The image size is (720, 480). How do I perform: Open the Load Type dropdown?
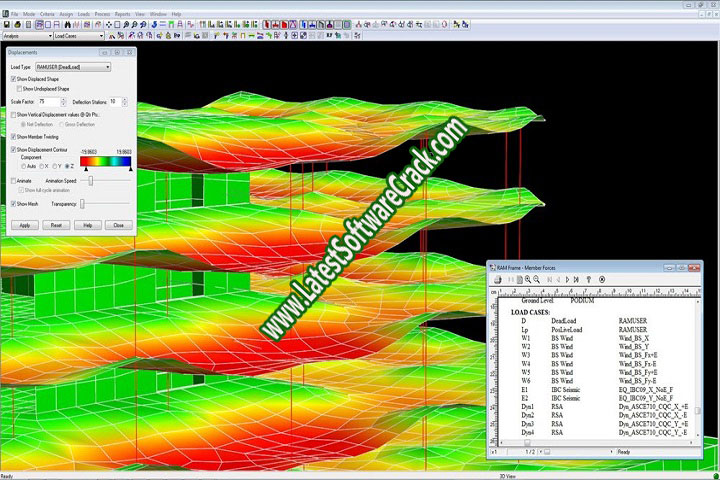73,67
